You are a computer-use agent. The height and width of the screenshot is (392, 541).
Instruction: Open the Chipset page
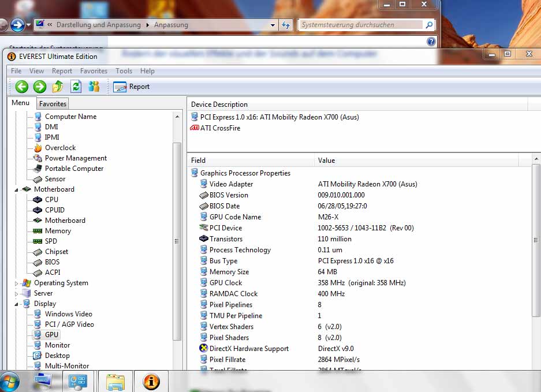[x=57, y=252]
